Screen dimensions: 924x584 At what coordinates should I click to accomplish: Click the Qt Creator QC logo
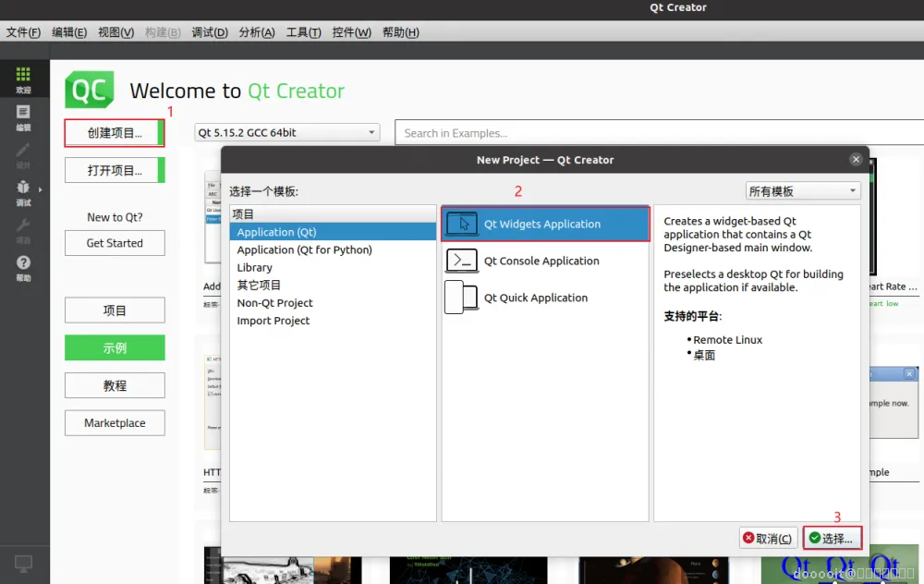89,90
